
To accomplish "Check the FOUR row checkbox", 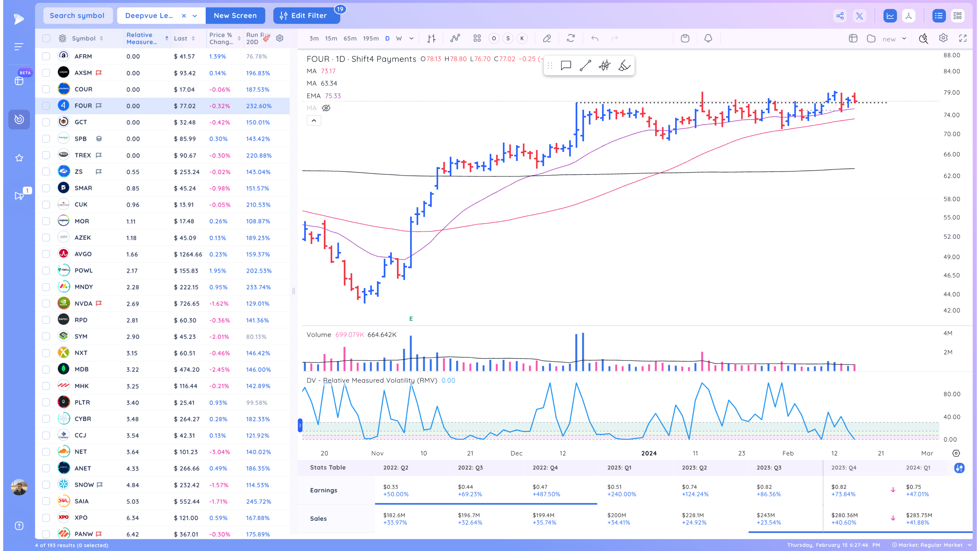I will 46,106.
